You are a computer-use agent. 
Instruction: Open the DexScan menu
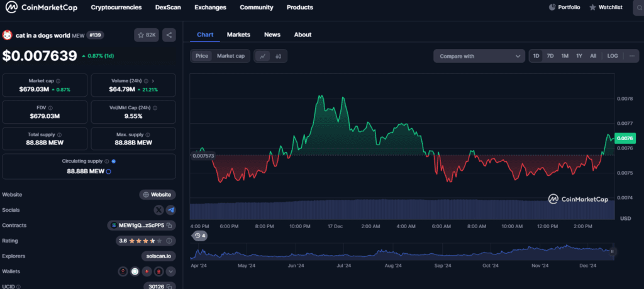click(168, 8)
